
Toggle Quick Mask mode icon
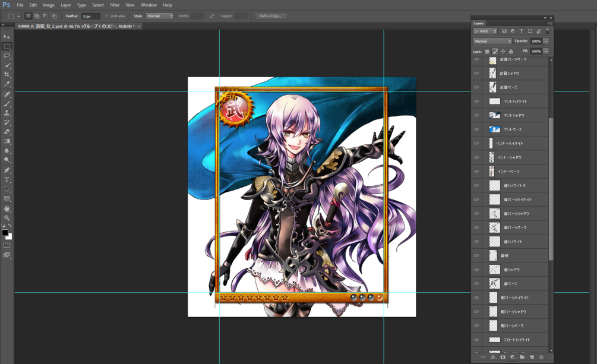pos(7,245)
